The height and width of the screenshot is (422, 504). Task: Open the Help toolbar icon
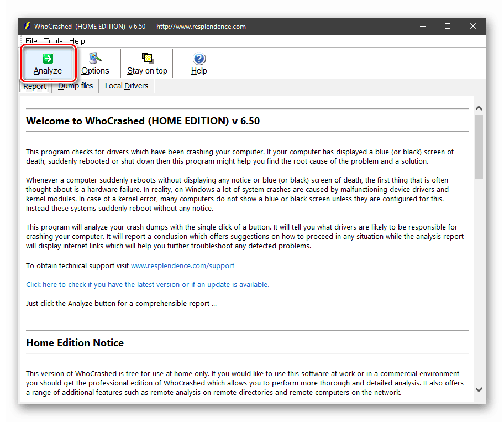tap(199, 64)
